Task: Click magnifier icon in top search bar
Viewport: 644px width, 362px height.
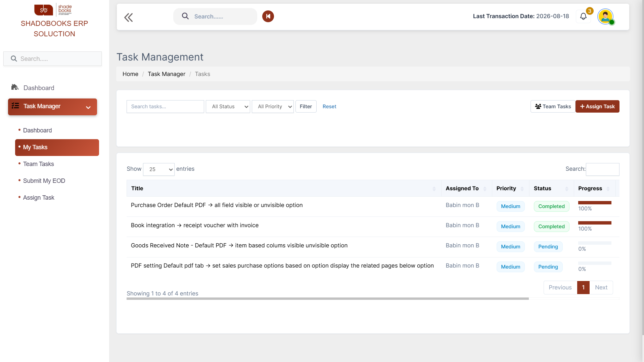Action: [x=185, y=16]
